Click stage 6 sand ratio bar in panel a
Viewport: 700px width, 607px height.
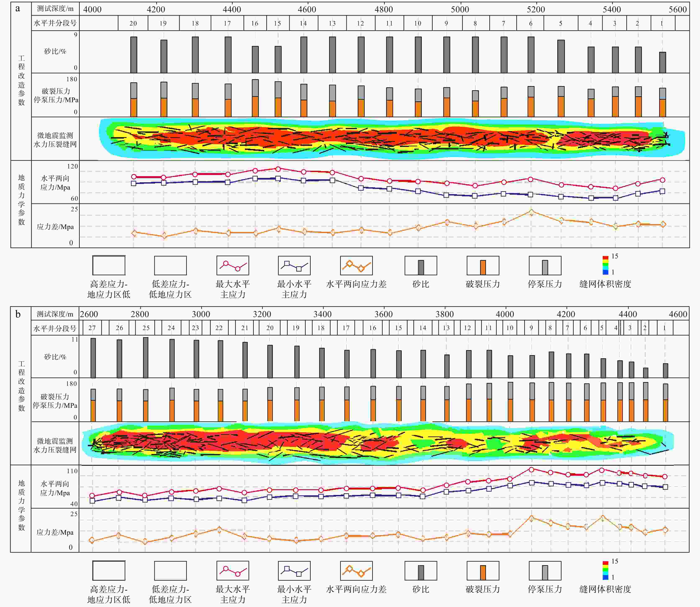pyautogui.click(x=531, y=55)
